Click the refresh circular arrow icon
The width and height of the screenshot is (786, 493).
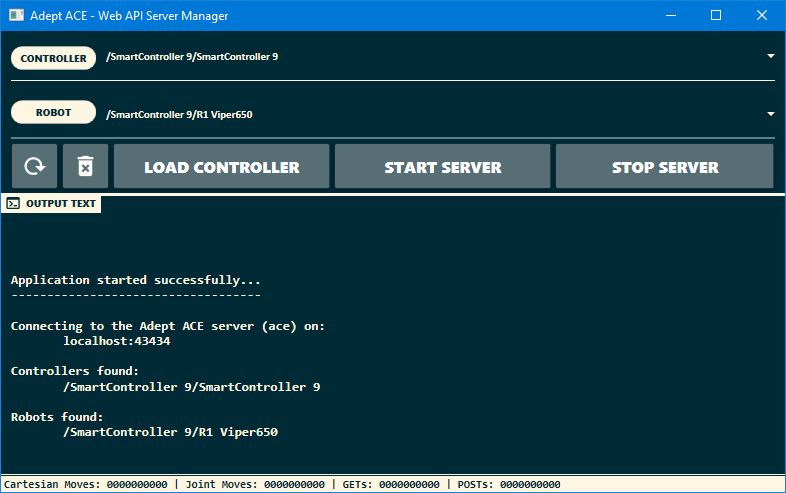35,166
